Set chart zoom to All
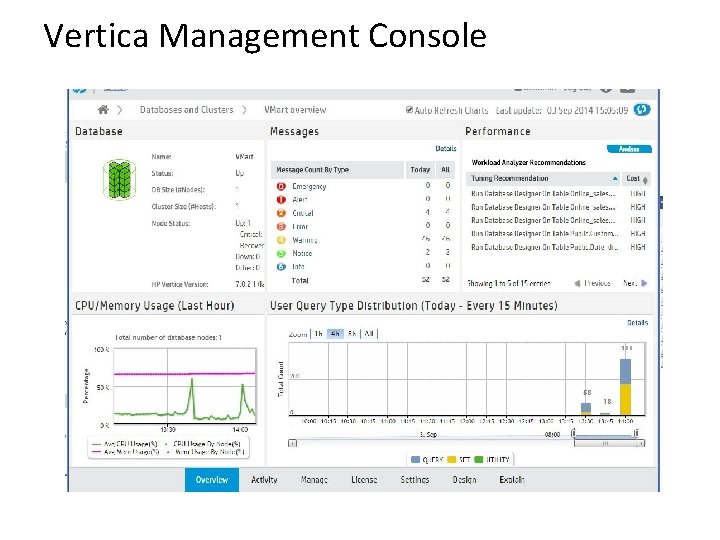This screenshot has width=720, height=540. (369, 334)
